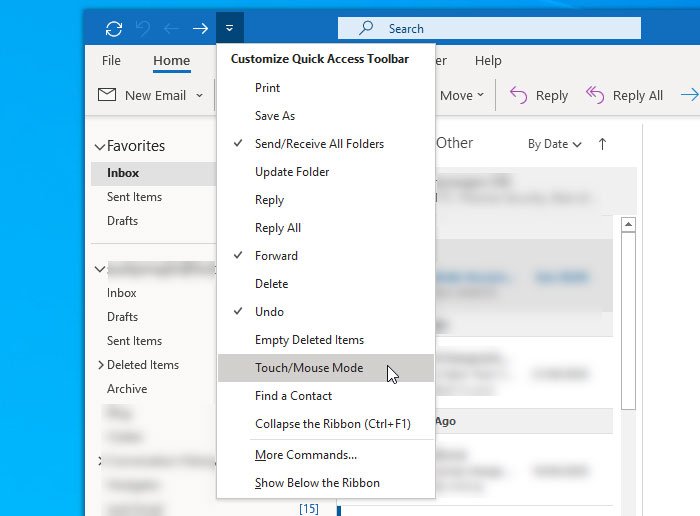Expand the Deleted Items folder arrow
The image size is (700, 516).
(100, 365)
